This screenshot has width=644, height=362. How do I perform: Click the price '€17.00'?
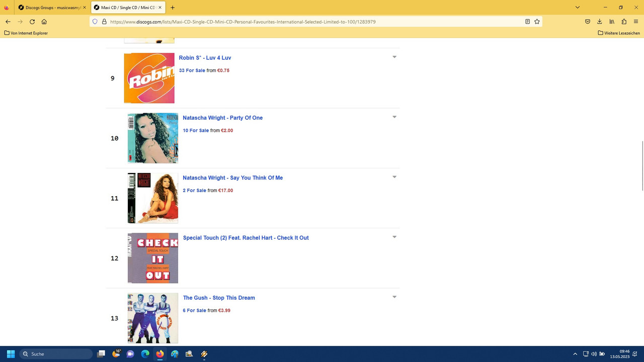click(x=225, y=191)
